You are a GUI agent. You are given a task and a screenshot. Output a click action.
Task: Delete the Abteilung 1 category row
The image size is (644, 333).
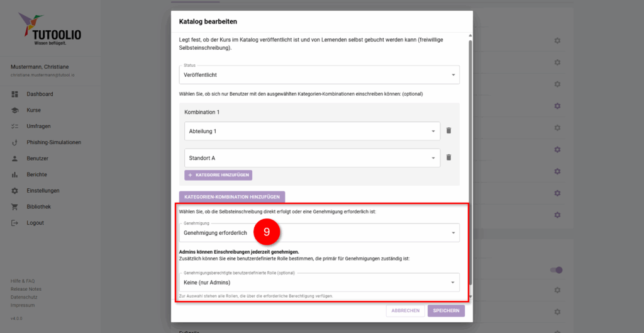[449, 131]
